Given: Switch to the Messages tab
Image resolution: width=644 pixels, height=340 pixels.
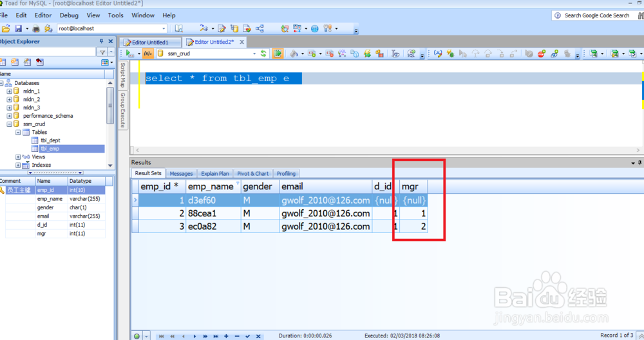Looking at the screenshot, I should pyautogui.click(x=181, y=174).
